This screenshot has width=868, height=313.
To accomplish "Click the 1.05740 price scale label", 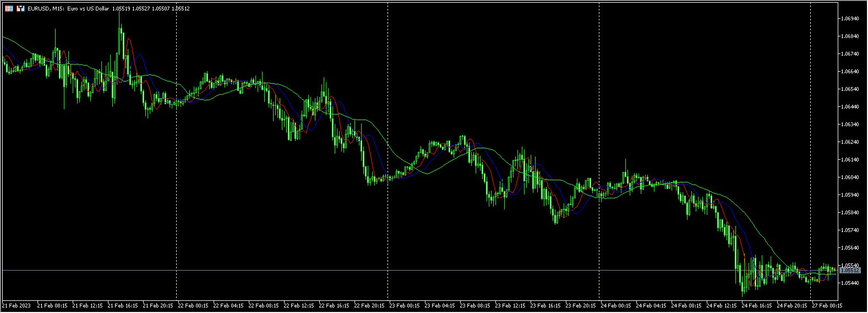I will [x=850, y=230].
